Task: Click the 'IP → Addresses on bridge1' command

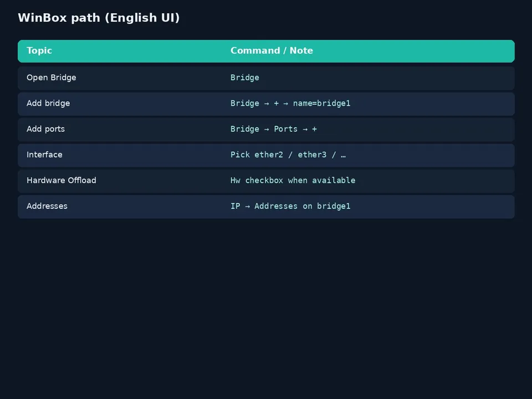Action: point(290,206)
